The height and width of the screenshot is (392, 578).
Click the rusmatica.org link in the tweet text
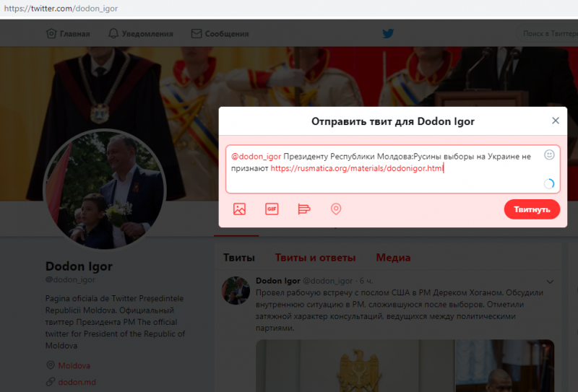tap(357, 168)
